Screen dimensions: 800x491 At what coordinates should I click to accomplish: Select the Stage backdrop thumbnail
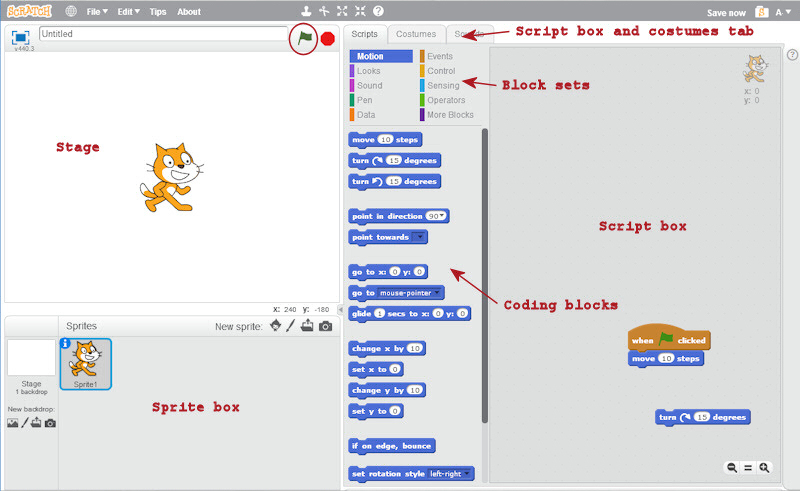pos(31,357)
